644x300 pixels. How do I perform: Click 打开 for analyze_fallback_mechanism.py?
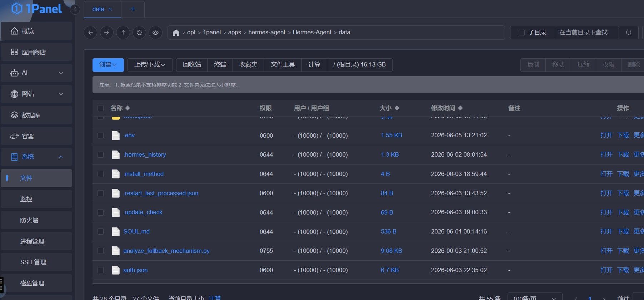coord(606,251)
